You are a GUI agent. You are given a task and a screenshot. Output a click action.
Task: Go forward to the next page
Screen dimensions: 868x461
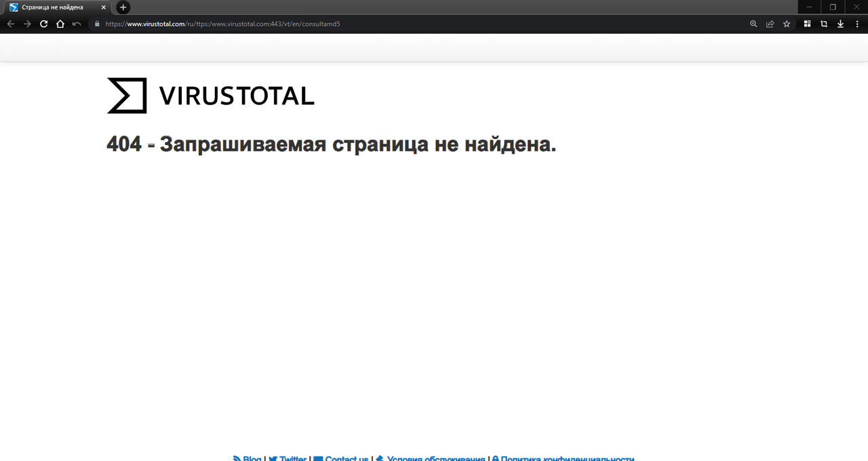point(27,24)
